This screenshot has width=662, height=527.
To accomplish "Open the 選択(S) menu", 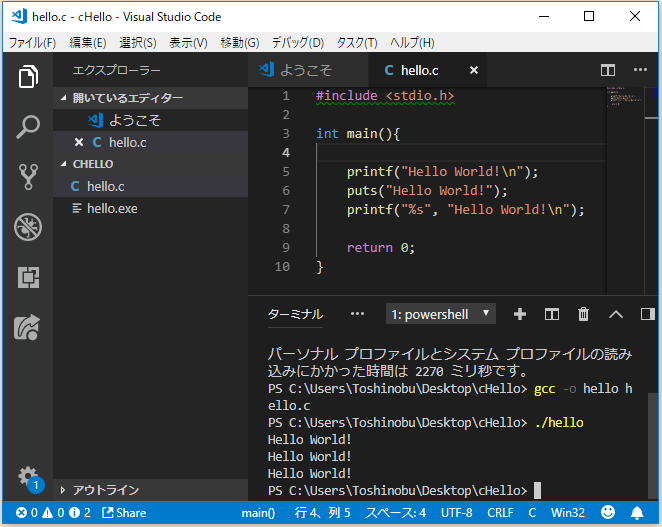I will coord(138,43).
